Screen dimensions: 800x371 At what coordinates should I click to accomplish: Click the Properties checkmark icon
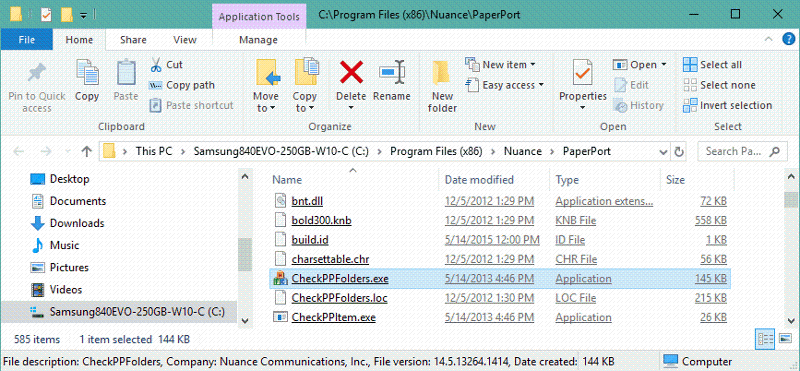pos(583,72)
